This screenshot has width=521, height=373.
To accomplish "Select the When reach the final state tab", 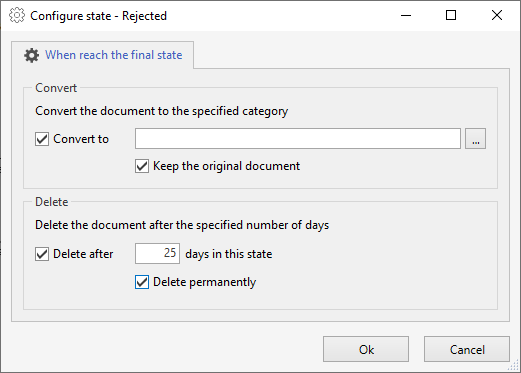I will coord(103,55).
